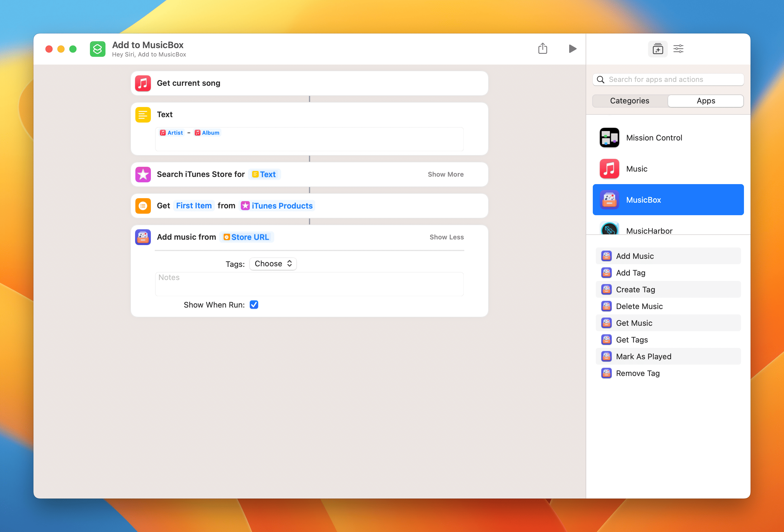Image resolution: width=784 pixels, height=532 pixels.
Task: Select the Artist variable token
Action: pyautogui.click(x=171, y=133)
